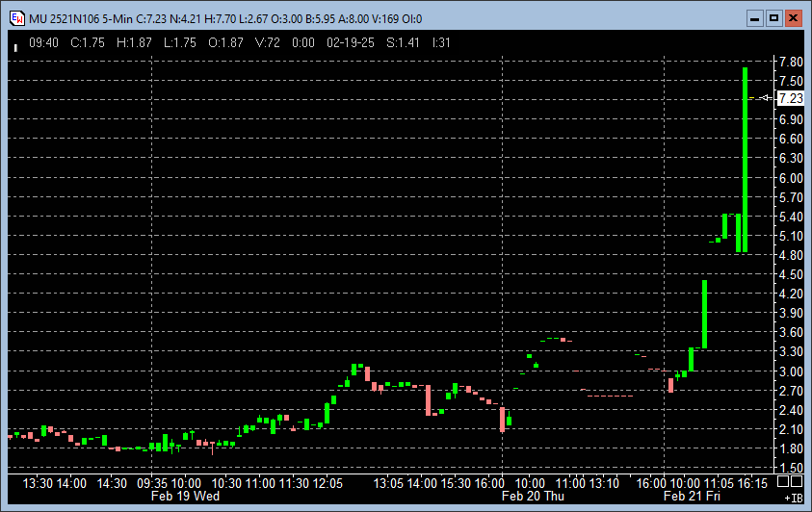Screen dimensions: 812x512
Task: Click the chart title text MU 2521N106 5-Min
Action: 81,18
